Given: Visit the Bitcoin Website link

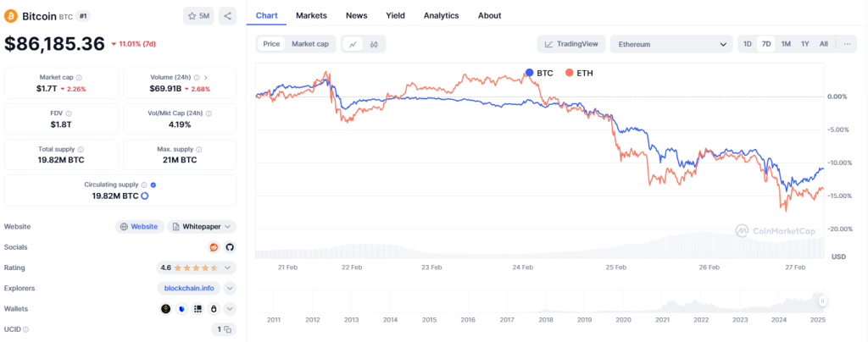Looking at the screenshot, I should point(140,227).
